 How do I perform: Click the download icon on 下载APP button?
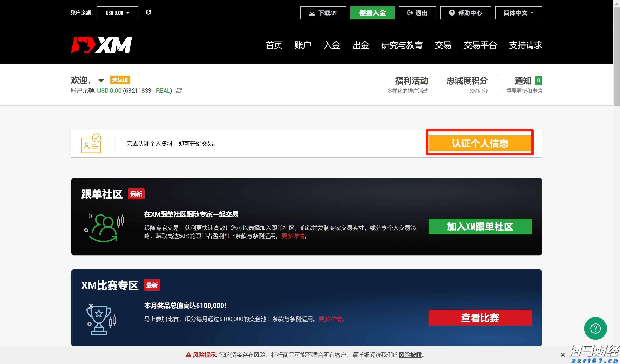pos(312,13)
